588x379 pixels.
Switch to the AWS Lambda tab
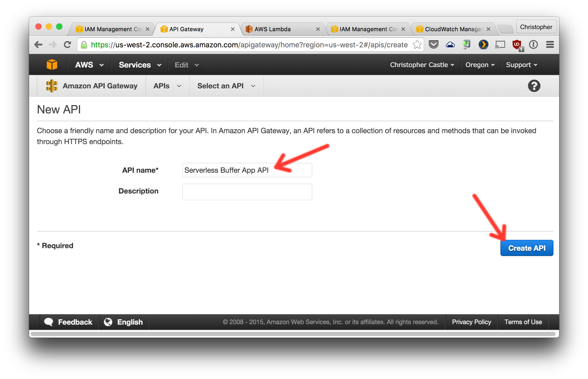[x=283, y=29]
